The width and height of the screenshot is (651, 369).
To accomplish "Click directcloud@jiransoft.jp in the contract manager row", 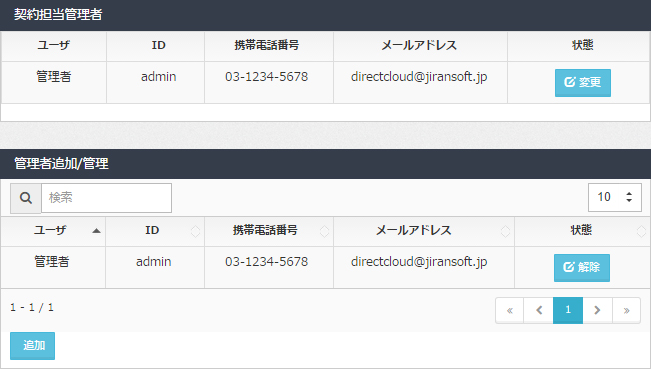I will click(419, 77).
